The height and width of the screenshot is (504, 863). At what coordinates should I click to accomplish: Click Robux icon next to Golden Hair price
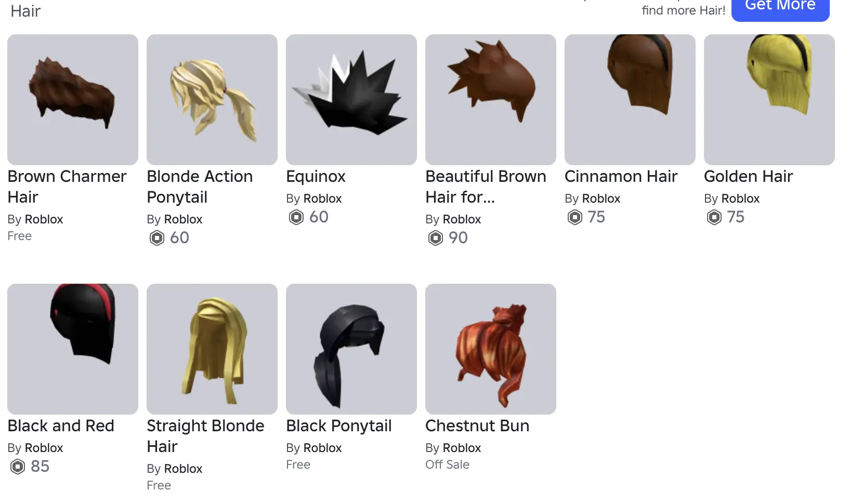(x=714, y=217)
